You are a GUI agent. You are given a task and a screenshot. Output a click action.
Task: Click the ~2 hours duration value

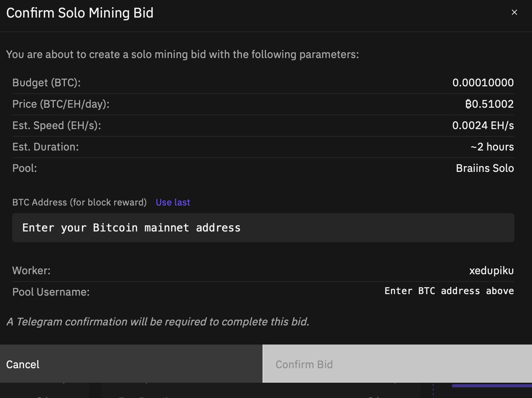(492, 147)
